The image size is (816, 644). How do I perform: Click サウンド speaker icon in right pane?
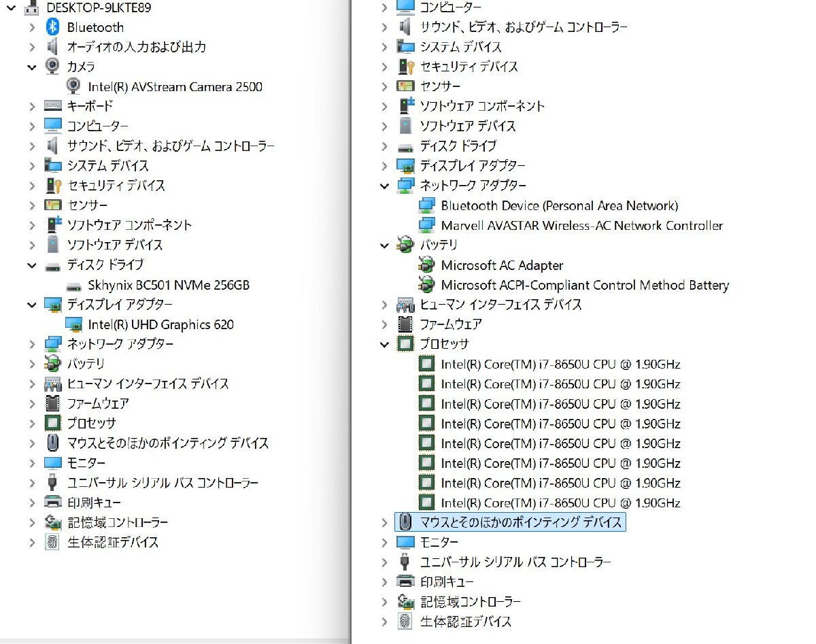(x=405, y=27)
